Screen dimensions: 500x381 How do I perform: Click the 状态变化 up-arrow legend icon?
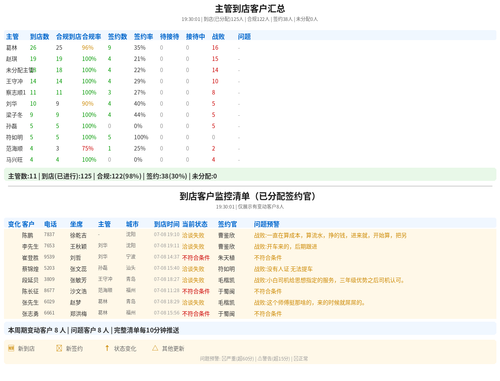tap(107, 348)
